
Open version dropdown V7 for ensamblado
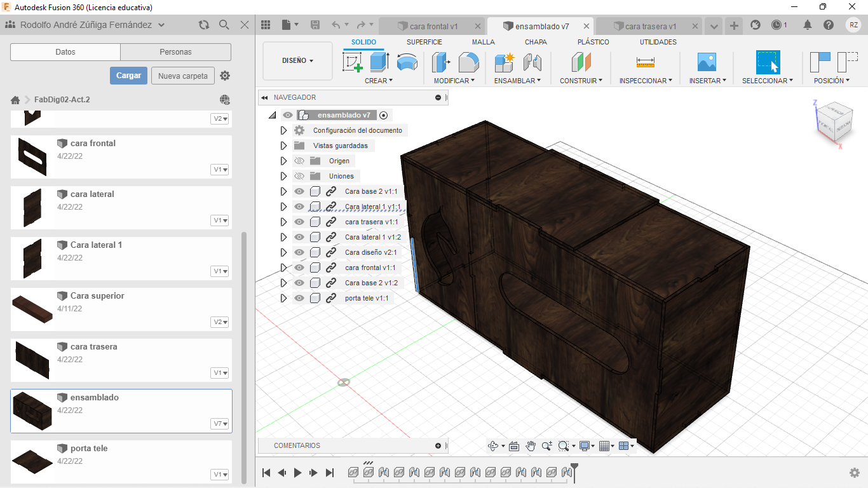[220, 424]
